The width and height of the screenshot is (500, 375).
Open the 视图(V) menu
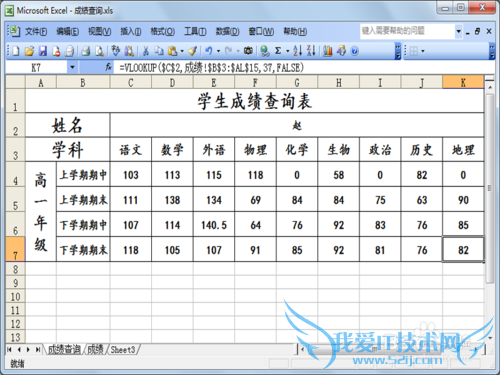99,32
